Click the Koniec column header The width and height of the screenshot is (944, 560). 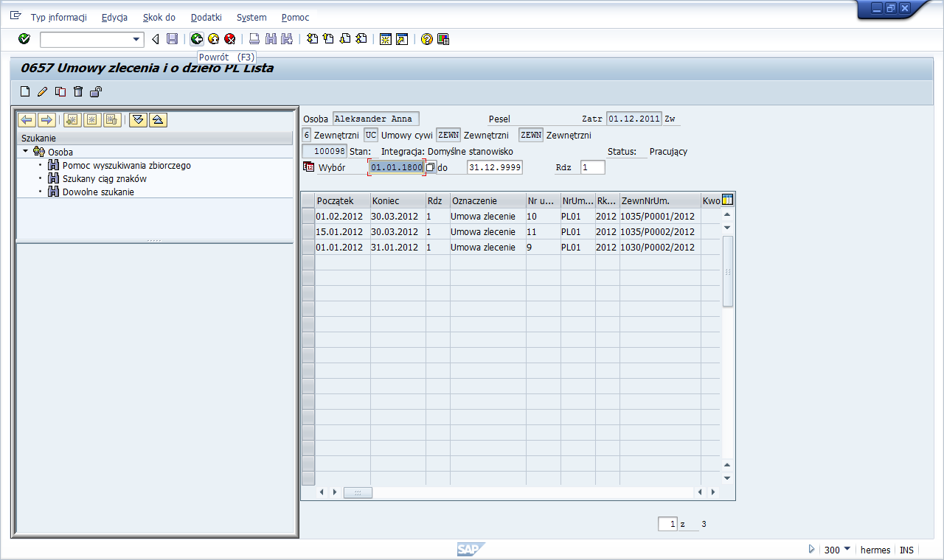click(x=398, y=200)
